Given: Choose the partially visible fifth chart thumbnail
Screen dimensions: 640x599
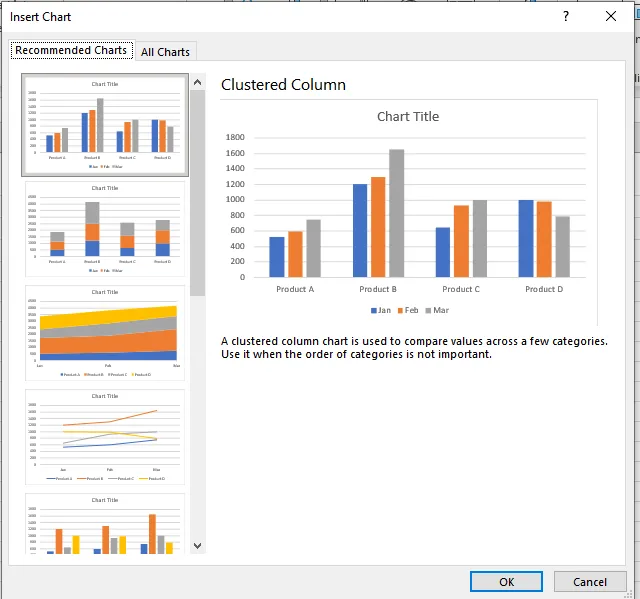Looking at the screenshot, I should pos(104,524).
